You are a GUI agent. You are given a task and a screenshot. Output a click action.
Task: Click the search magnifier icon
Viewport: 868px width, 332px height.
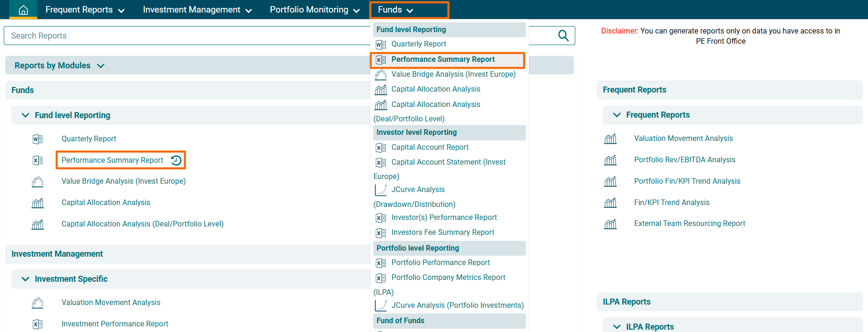point(563,36)
